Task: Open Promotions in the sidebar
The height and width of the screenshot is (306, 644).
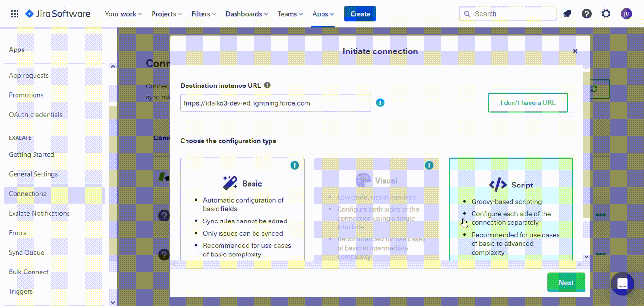Action: pyautogui.click(x=26, y=95)
